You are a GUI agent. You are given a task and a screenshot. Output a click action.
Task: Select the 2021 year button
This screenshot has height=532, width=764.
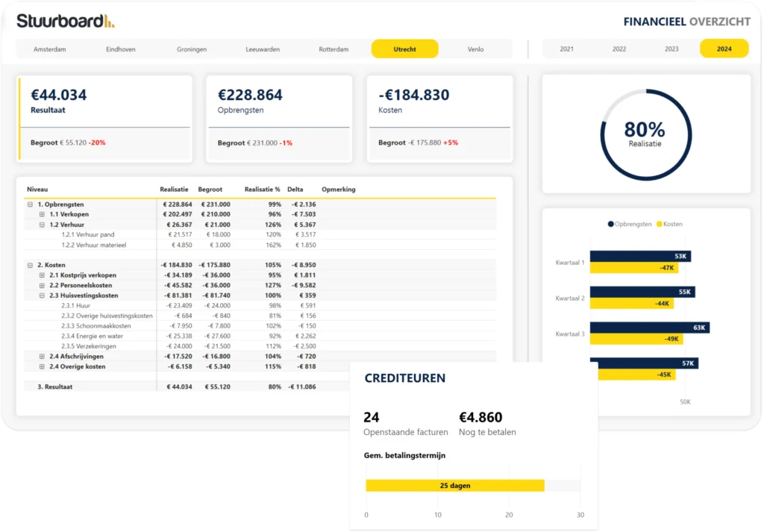point(566,48)
